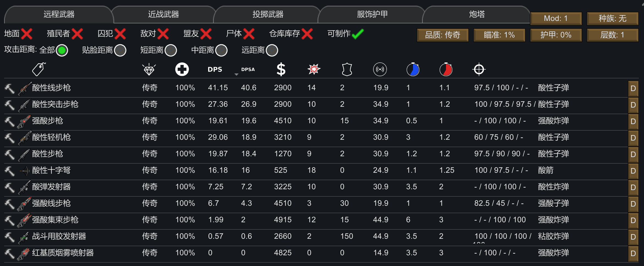Switch to the 近战武器 melee tab

tap(163, 14)
